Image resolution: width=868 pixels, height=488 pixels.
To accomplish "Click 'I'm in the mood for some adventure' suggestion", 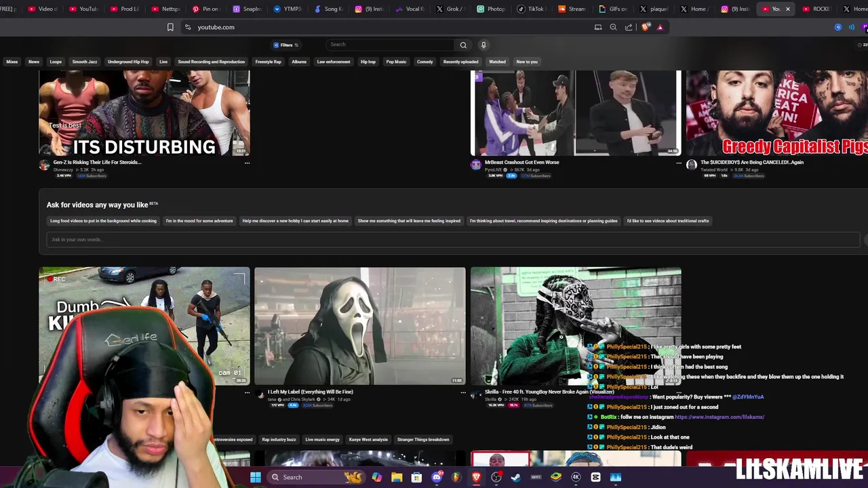I will [x=199, y=221].
